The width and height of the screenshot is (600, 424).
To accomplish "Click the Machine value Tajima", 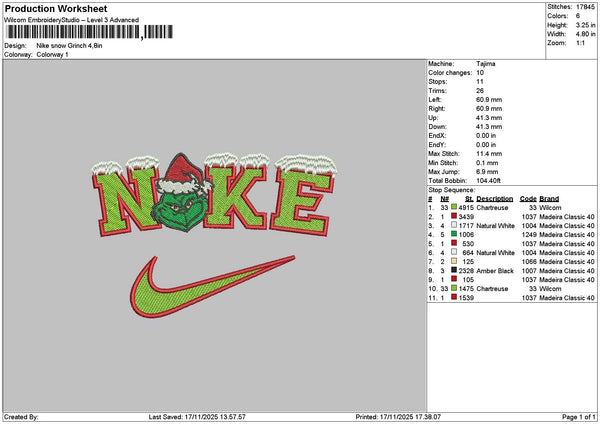I will (x=486, y=64).
